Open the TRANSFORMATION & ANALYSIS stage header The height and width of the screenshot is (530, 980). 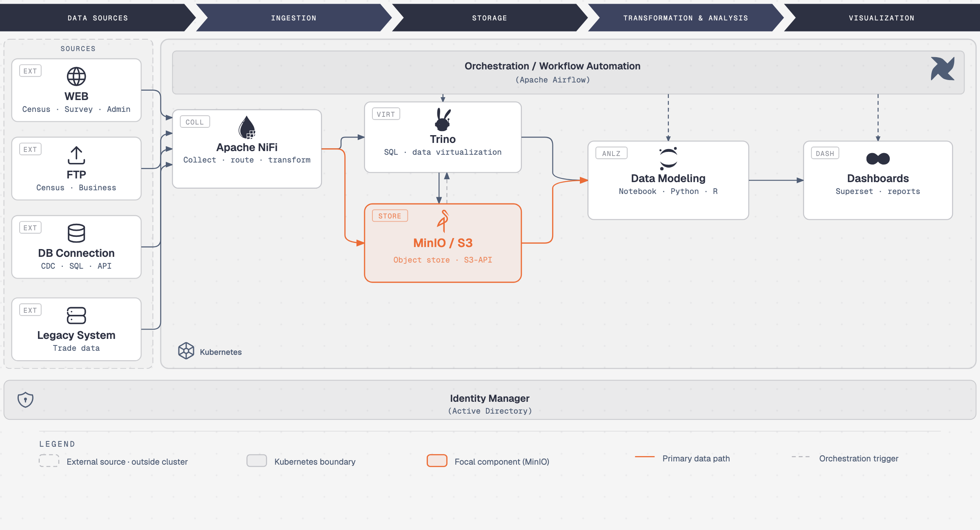(686, 18)
